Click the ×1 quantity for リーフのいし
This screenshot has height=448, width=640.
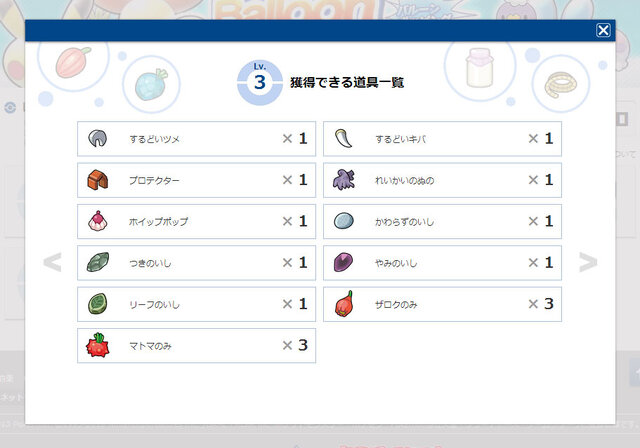coord(295,304)
